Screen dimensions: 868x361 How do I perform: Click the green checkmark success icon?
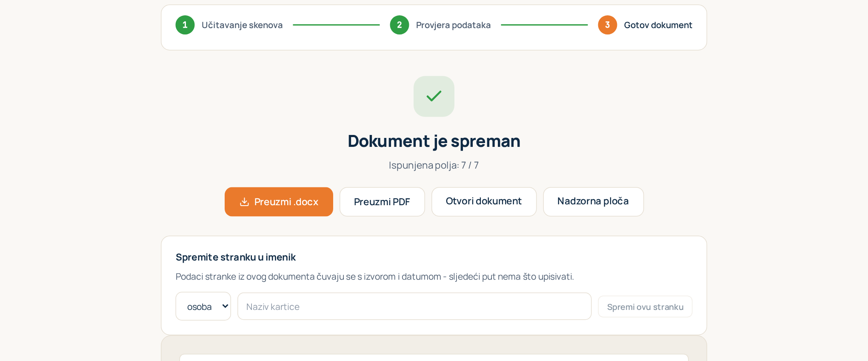434,96
